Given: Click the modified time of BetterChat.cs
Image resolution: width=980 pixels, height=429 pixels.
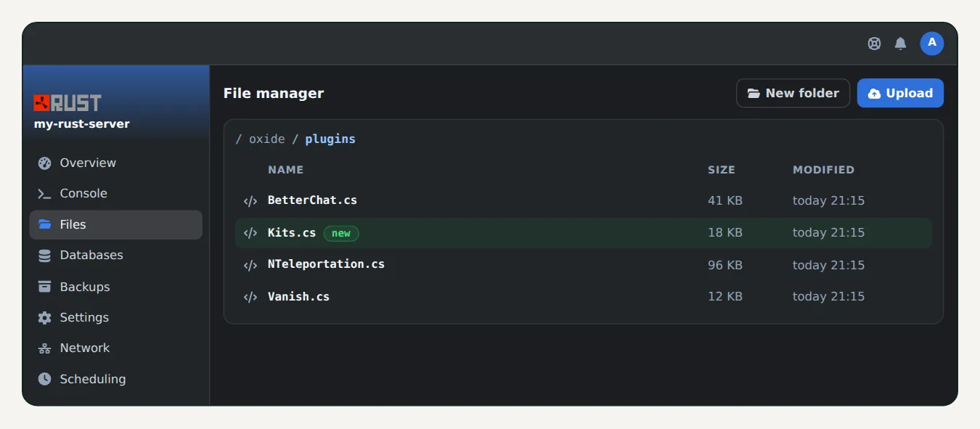Looking at the screenshot, I should point(828,200).
